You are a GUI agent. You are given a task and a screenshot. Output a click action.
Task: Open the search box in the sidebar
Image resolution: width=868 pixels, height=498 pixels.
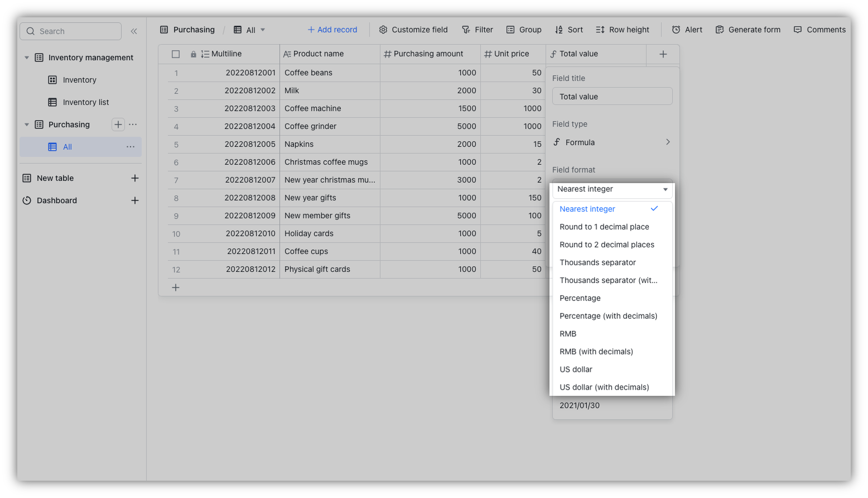click(70, 31)
